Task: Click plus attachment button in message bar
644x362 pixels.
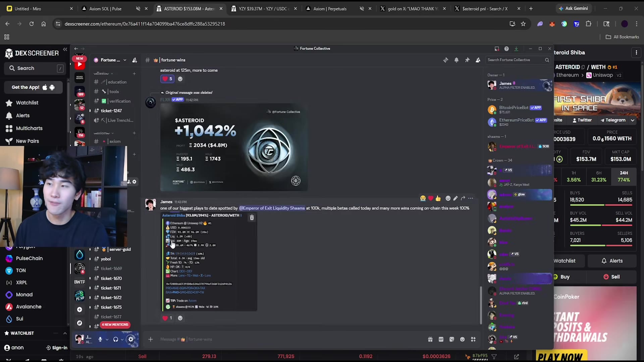Action: point(151,340)
